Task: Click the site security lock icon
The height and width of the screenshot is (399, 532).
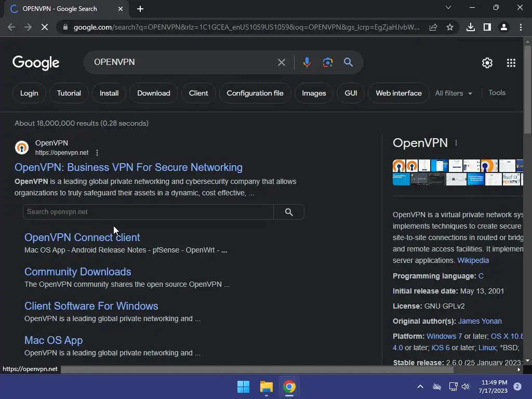Action: coord(65,27)
